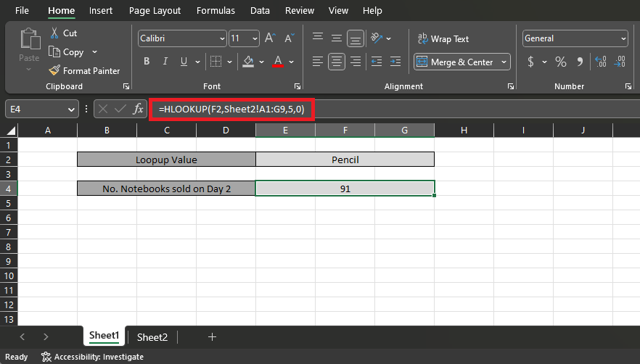Add a new sheet with plus button
The width and height of the screenshot is (640, 364).
coord(212,337)
